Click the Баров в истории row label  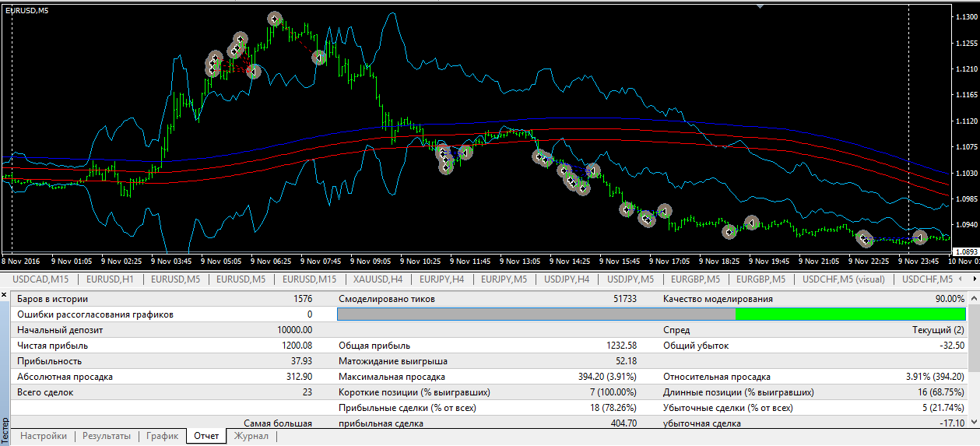[53, 298]
